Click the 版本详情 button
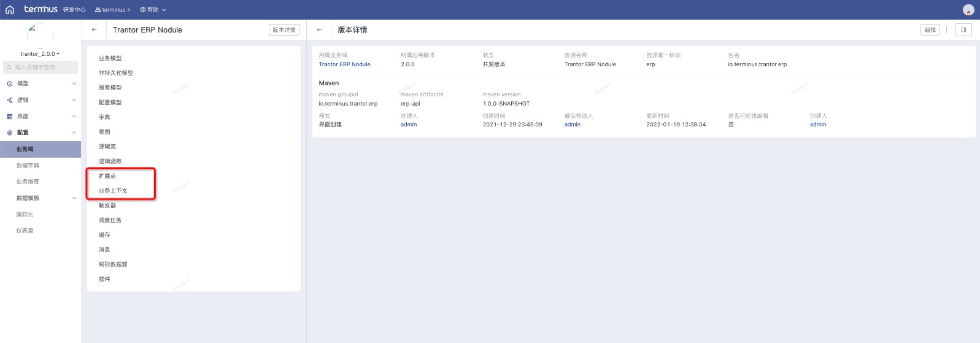980x343 pixels. pyautogui.click(x=284, y=29)
